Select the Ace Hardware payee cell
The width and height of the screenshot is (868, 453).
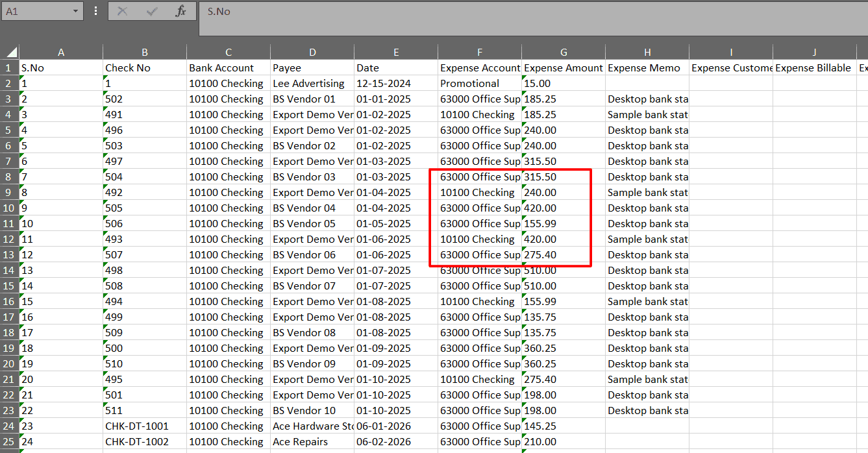[312, 426]
